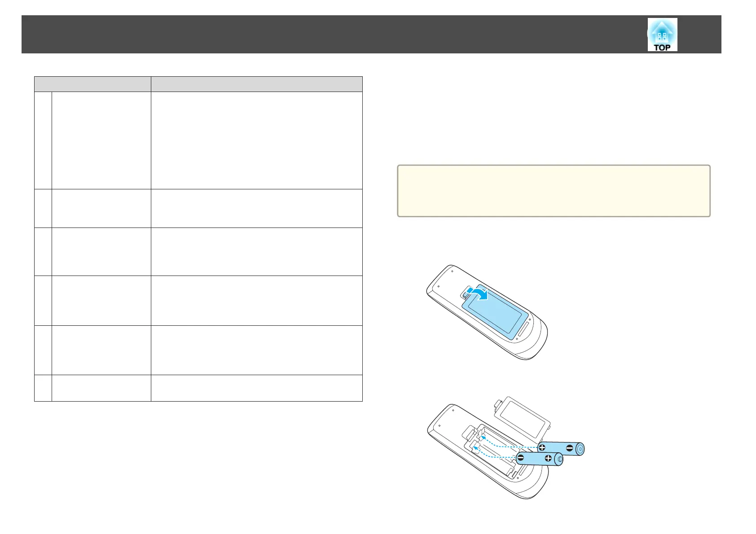The image size is (756, 534).
Task: Click the minus symbol on the upper battery
Action: [569, 447]
